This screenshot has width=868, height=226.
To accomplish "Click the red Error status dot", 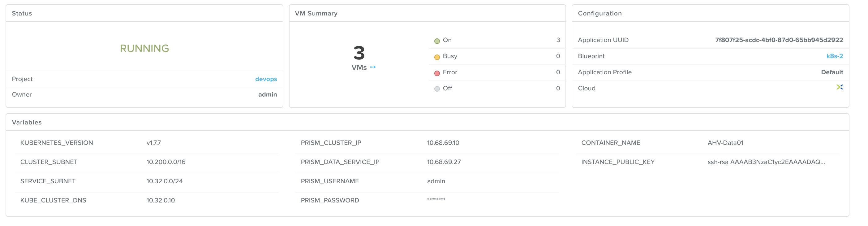I will pos(437,73).
